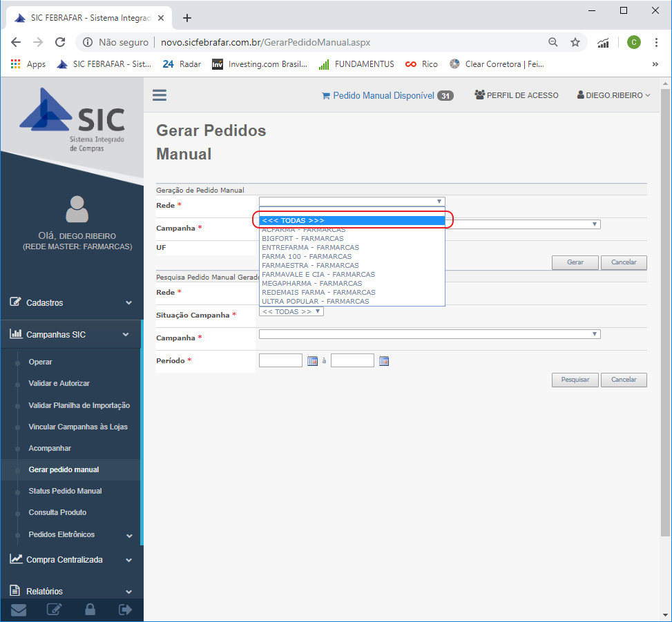Choose MEGAPHARMA - FARMARCAS option
Screen dimensions: 672x622
pos(311,283)
